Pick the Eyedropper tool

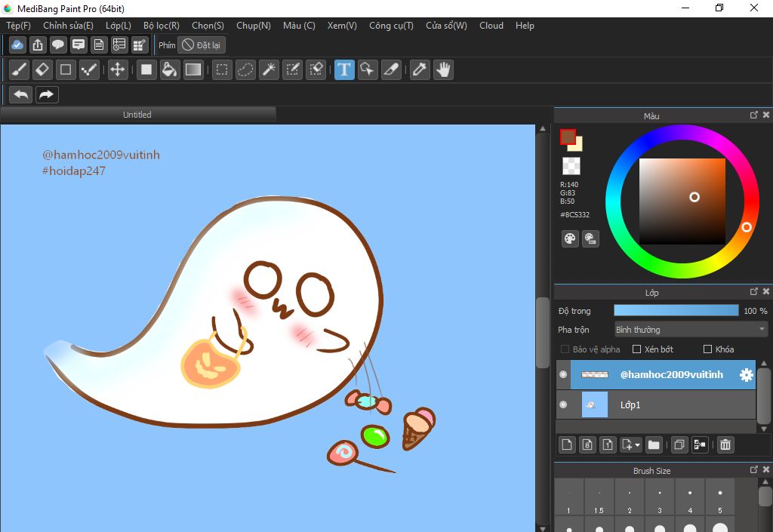pos(420,69)
